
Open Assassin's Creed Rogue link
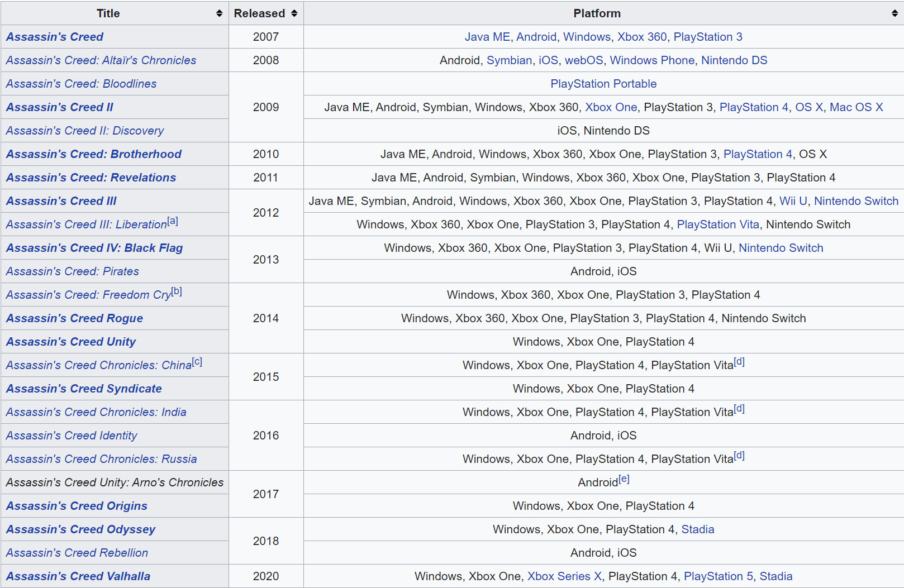pyautogui.click(x=74, y=318)
